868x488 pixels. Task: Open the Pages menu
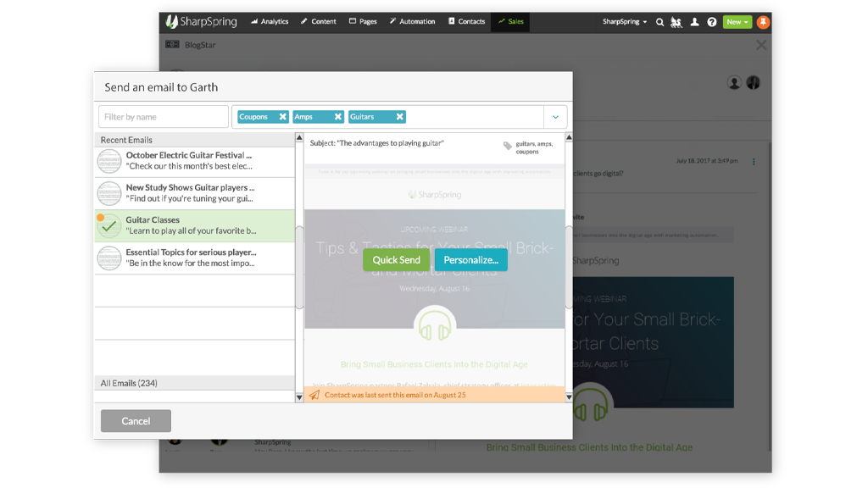363,21
